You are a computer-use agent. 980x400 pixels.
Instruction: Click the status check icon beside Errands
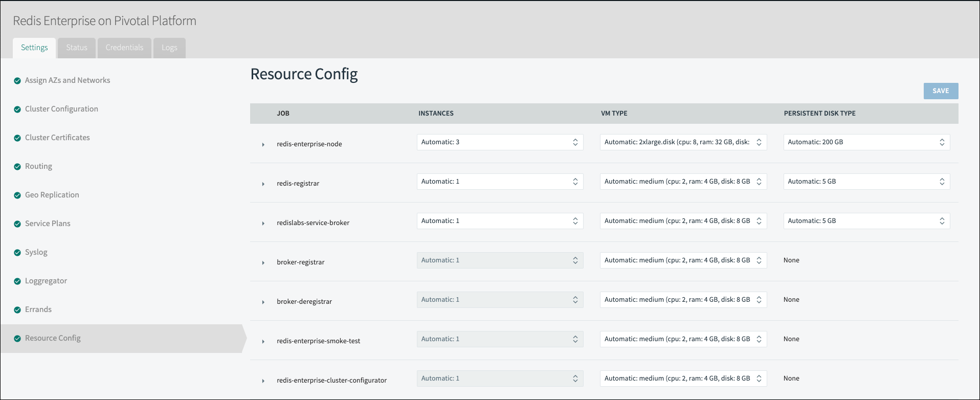click(x=17, y=310)
